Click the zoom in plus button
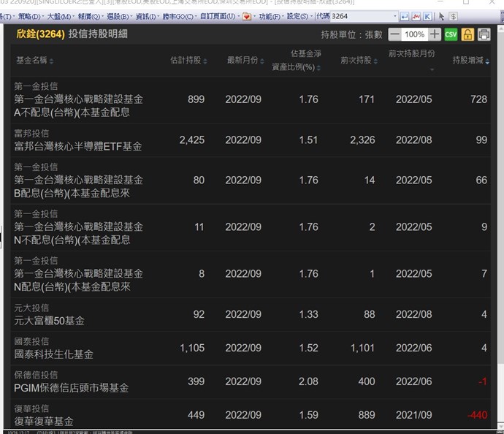504x434 pixels. tap(435, 34)
